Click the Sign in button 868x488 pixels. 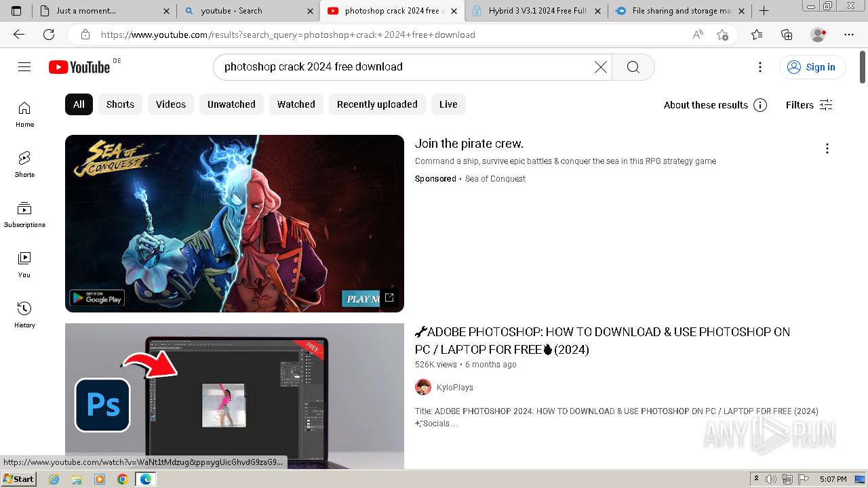pyautogui.click(x=812, y=66)
